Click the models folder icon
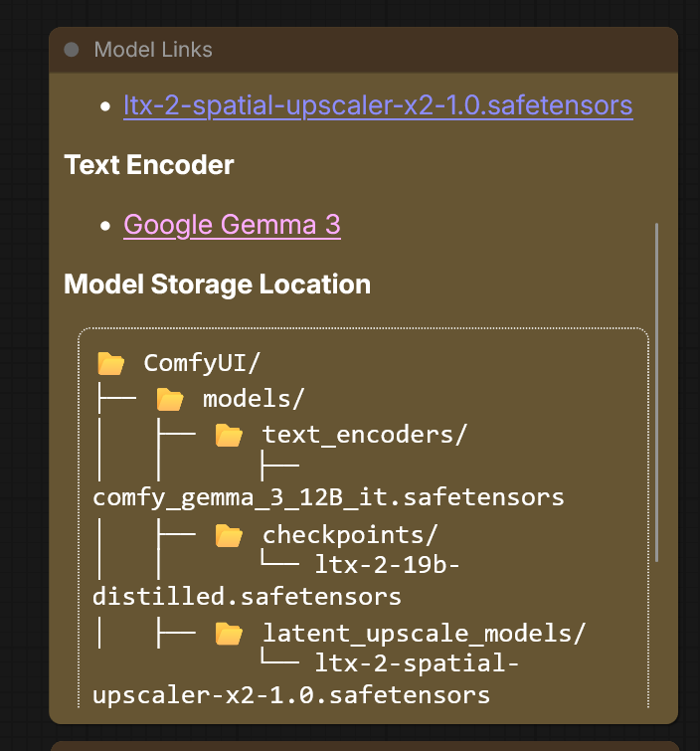700x751 pixels. pos(170,400)
